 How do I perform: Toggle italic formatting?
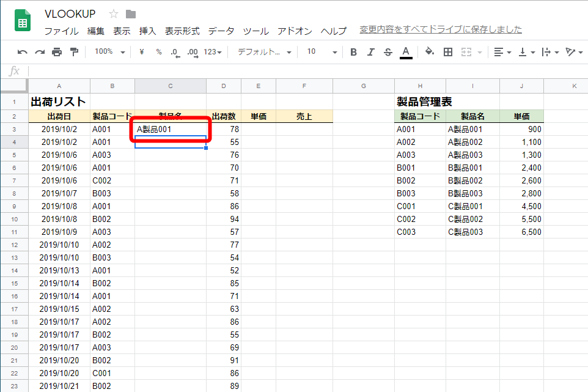370,52
